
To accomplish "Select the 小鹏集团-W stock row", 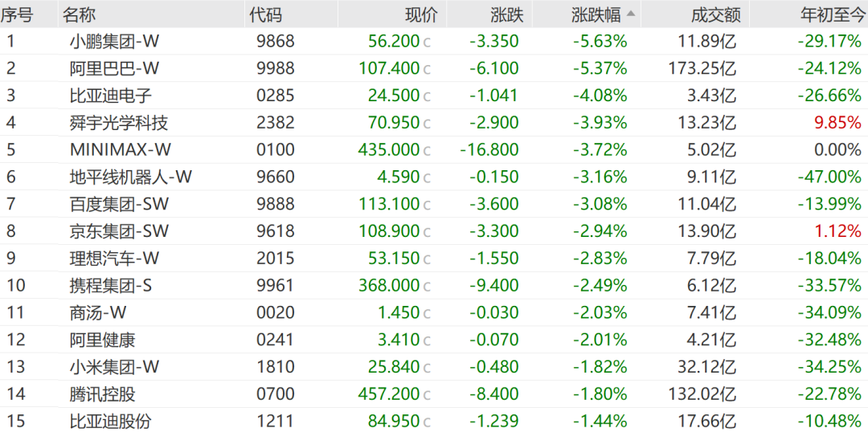I will point(434,41).
